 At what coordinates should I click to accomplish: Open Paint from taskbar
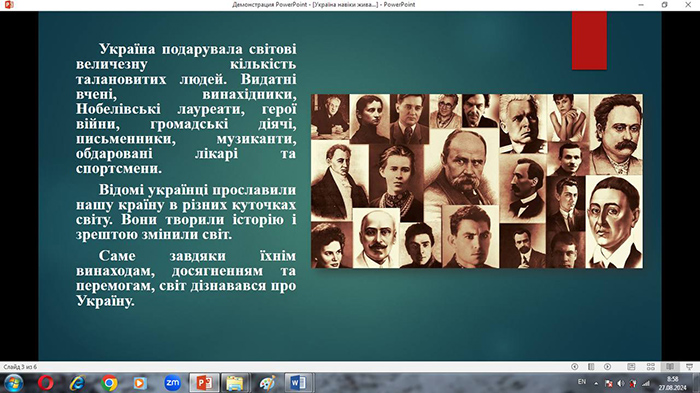click(267, 383)
